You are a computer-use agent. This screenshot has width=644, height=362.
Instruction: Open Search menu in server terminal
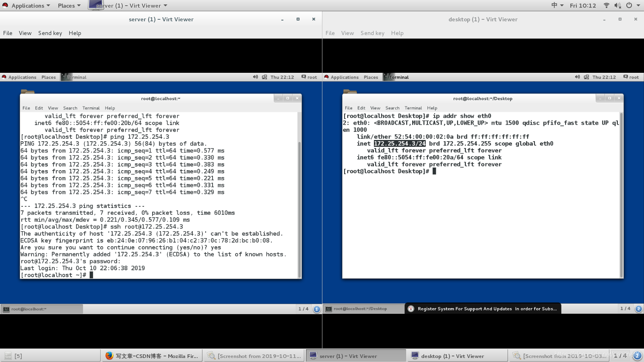(x=70, y=108)
